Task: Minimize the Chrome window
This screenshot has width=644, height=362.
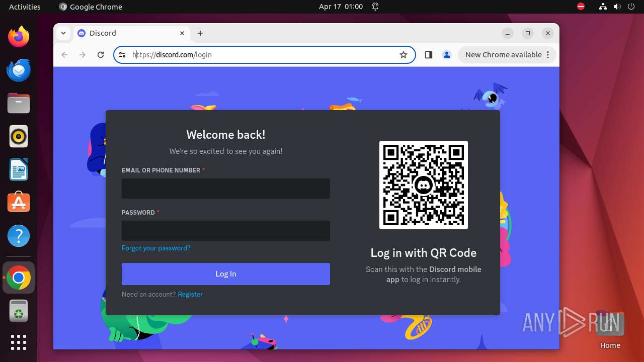Action: tap(508, 33)
